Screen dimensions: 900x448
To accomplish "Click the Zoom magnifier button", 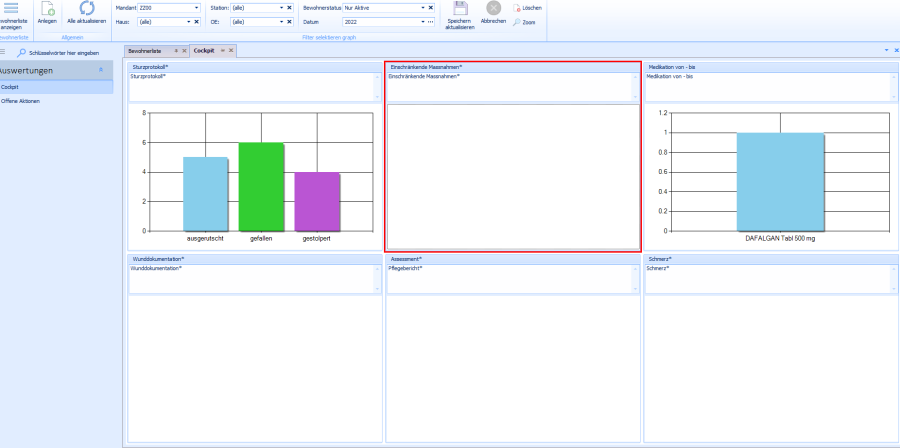I will coord(523,22).
